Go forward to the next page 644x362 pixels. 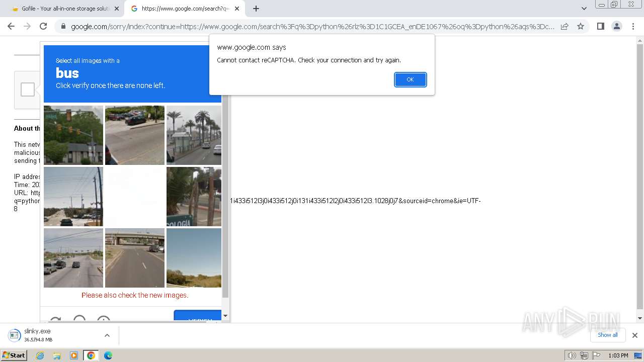coord(27,26)
